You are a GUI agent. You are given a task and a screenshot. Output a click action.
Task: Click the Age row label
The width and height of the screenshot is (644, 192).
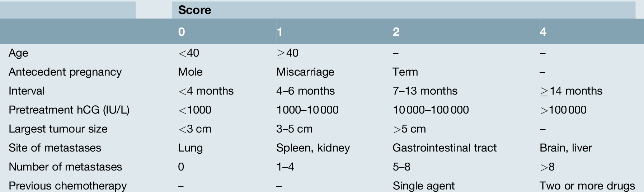(x=18, y=53)
